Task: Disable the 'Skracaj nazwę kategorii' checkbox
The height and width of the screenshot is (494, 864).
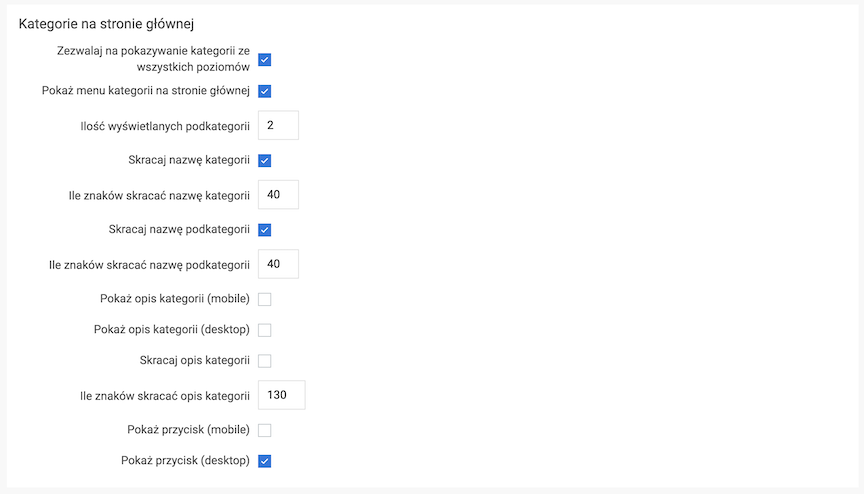Action: tap(264, 160)
